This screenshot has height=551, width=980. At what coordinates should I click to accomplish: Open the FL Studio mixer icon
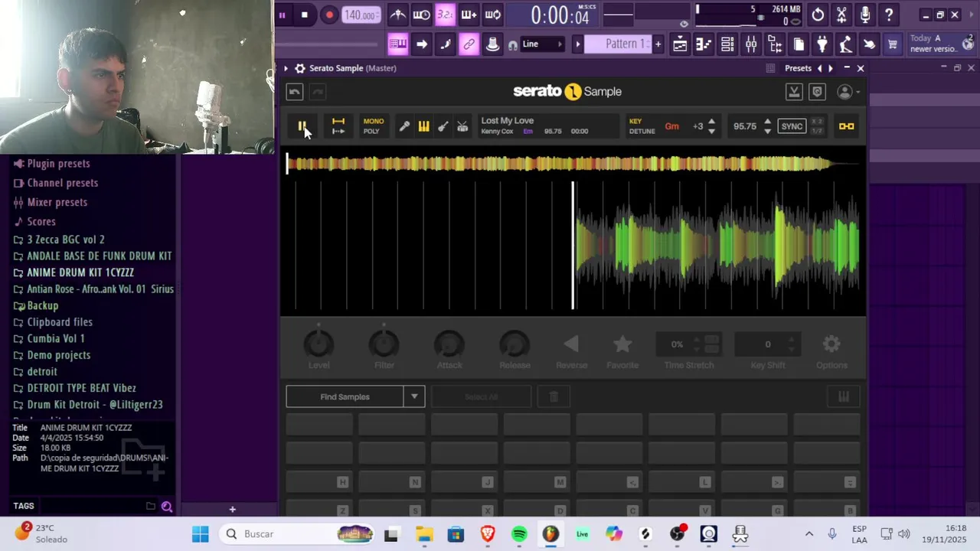tap(751, 44)
